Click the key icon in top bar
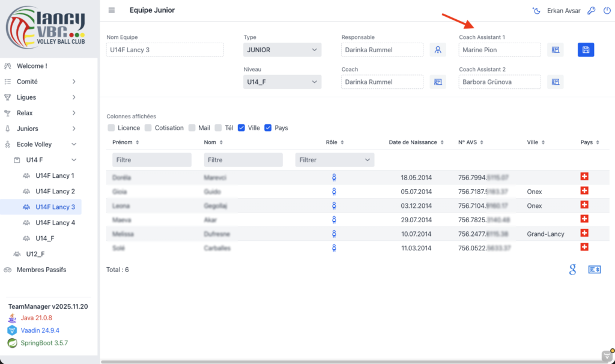The height and width of the screenshot is (364, 615). coord(591,11)
